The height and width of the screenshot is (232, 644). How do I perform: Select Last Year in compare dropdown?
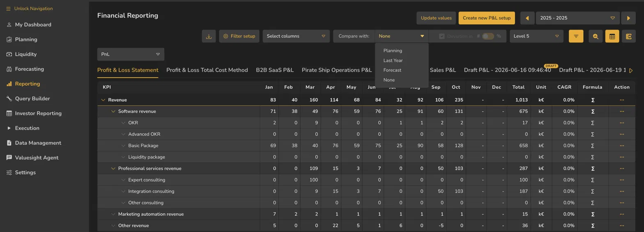click(x=402, y=60)
